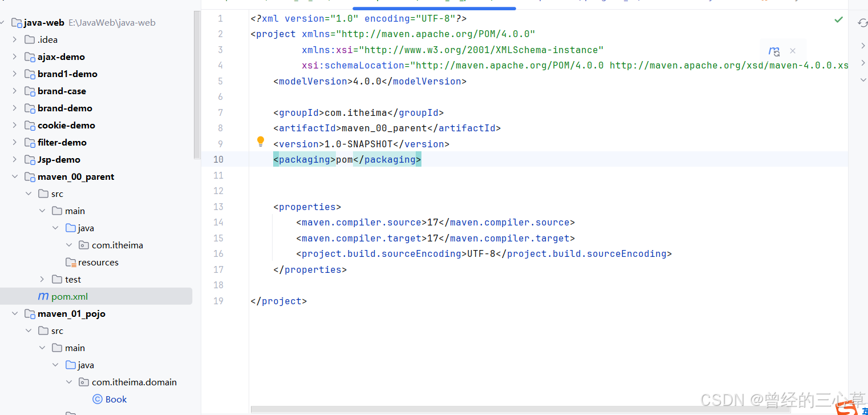Click the cookie-demo module folder icon

[30, 125]
